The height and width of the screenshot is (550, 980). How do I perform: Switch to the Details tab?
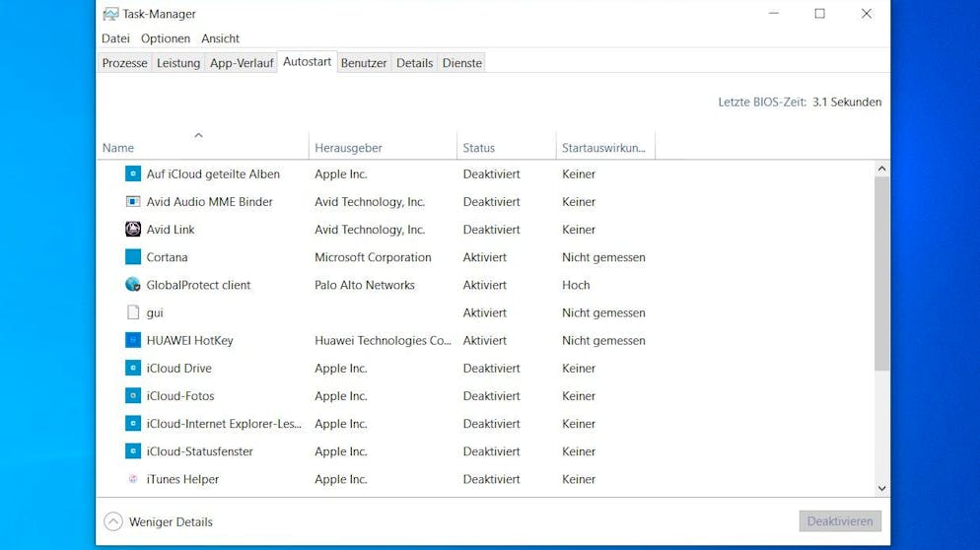coord(414,63)
